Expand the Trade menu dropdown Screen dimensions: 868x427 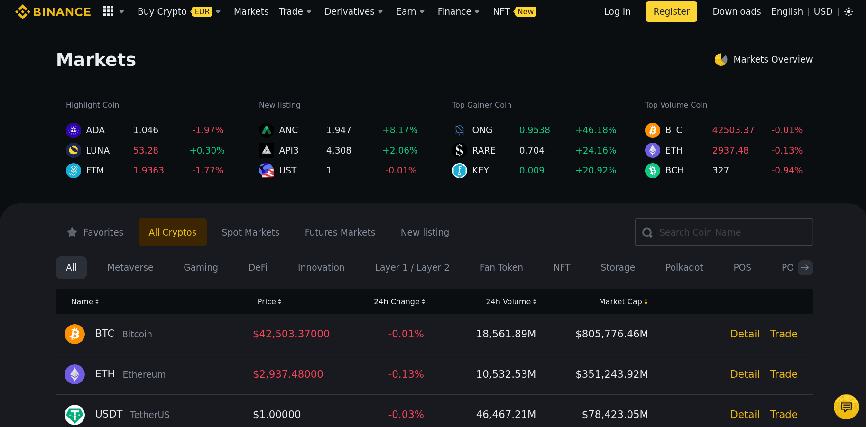[x=309, y=12]
